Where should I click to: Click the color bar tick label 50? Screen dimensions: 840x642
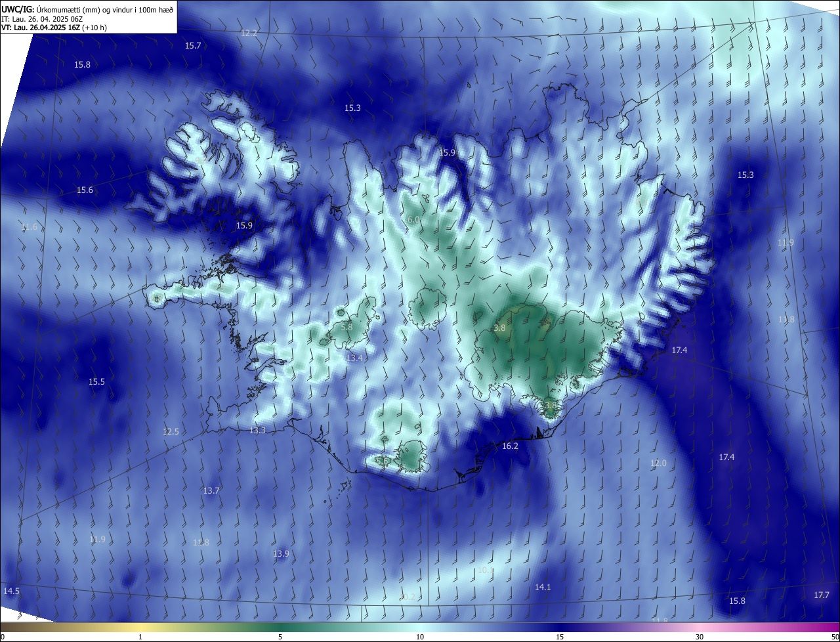click(x=835, y=637)
